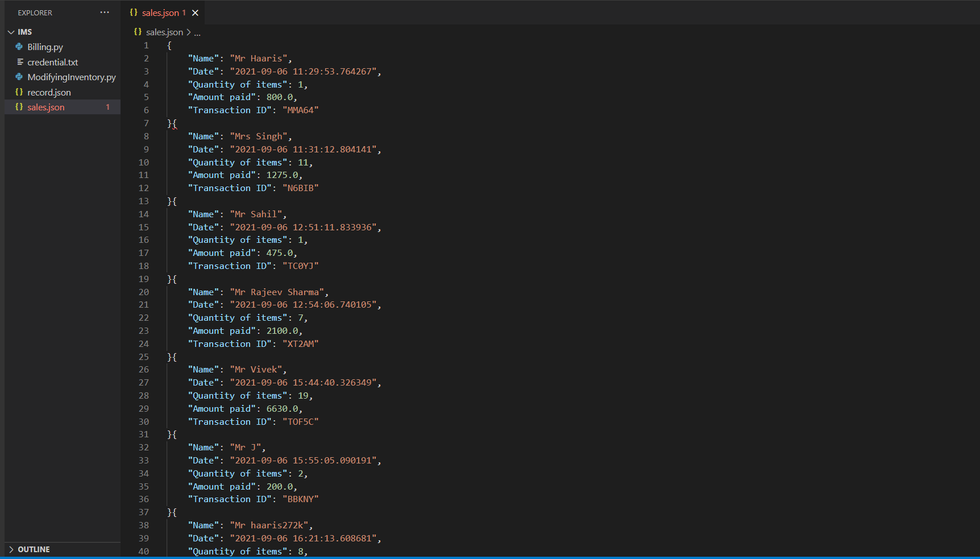Click the braces icon on the sales.json tab
This screenshot has height=559, width=980.
tap(133, 12)
